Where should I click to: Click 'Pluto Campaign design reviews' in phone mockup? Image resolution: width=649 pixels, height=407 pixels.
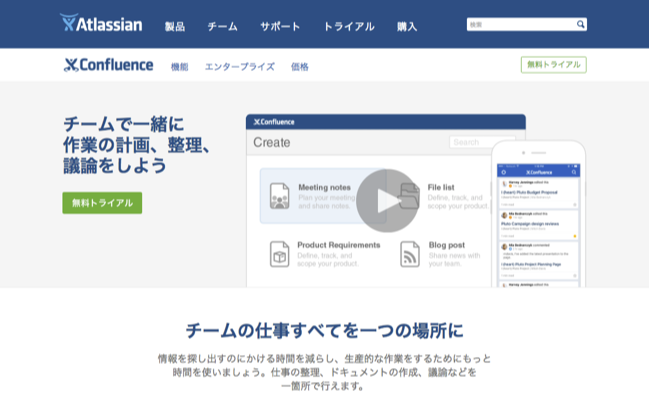pyautogui.click(x=530, y=224)
